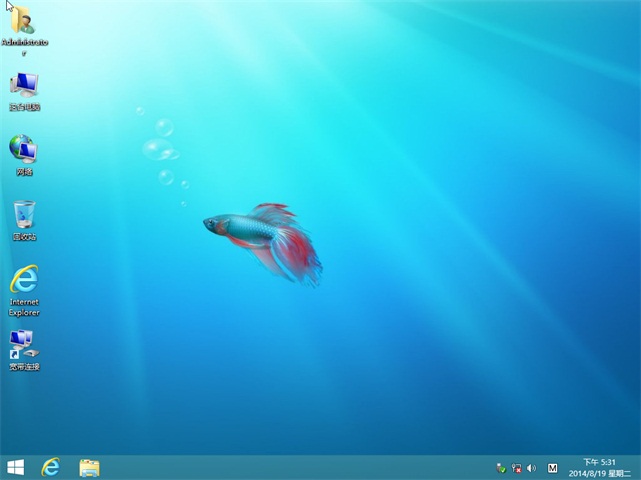Launch Internet Explorer from the taskbar
This screenshot has height=480, width=641.
coord(50,467)
